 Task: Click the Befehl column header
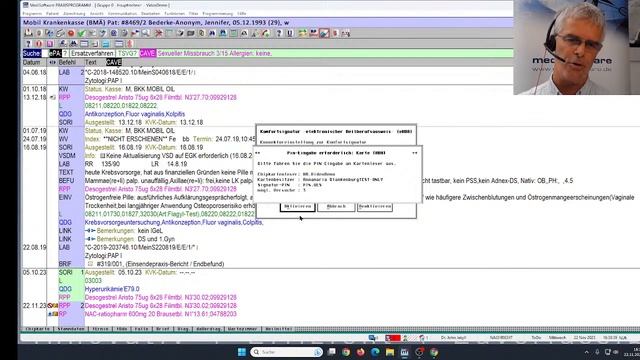[x=67, y=62]
